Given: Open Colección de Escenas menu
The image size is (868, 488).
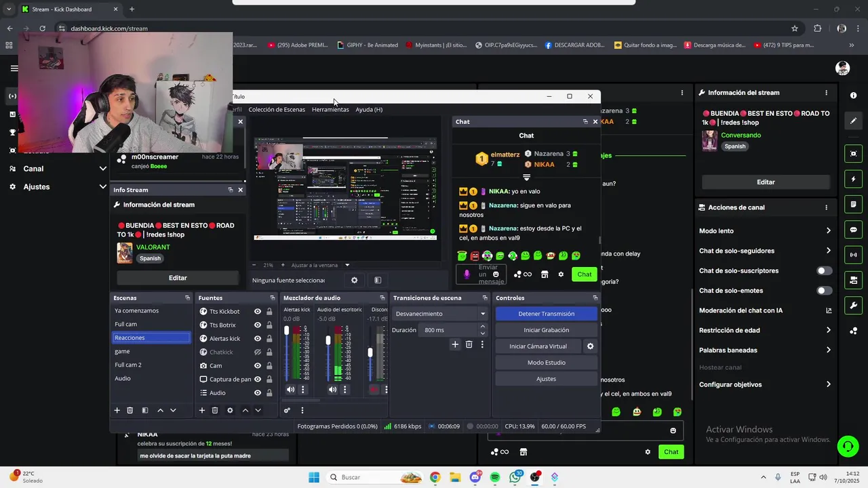Looking at the screenshot, I should pyautogui.click(x=277, y=110).
